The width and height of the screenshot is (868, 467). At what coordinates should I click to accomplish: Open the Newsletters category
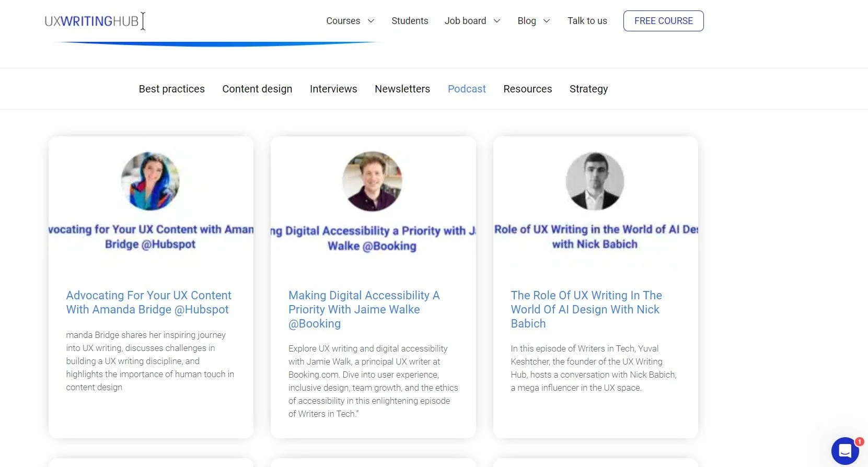point(402,89)
